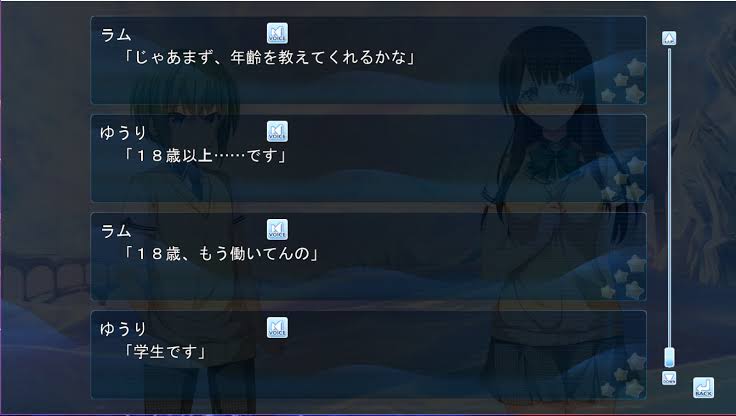Click the BACK return arrow icon
The width and height of the screenshot is (736, 416).
click(703, 388)
